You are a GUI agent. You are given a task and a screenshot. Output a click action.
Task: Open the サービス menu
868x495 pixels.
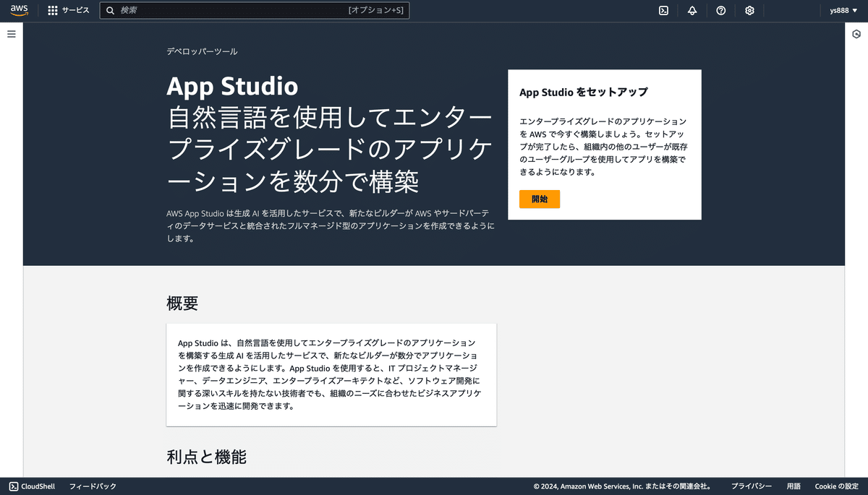coord(69,10)
